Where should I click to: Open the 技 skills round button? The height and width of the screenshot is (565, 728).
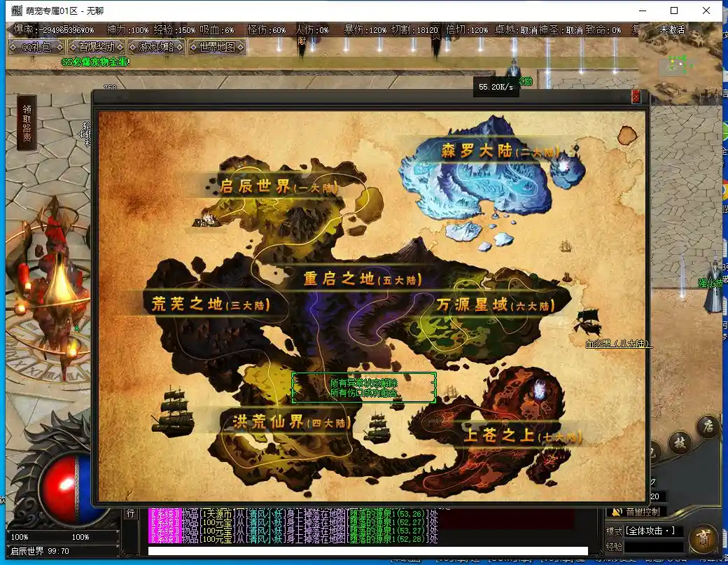click(680, 443)
